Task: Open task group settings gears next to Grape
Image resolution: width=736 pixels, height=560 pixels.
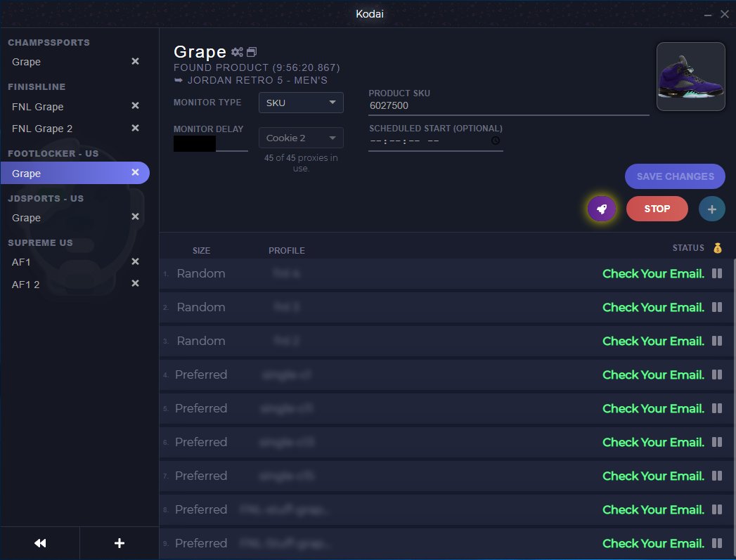Action: [237, 52]
